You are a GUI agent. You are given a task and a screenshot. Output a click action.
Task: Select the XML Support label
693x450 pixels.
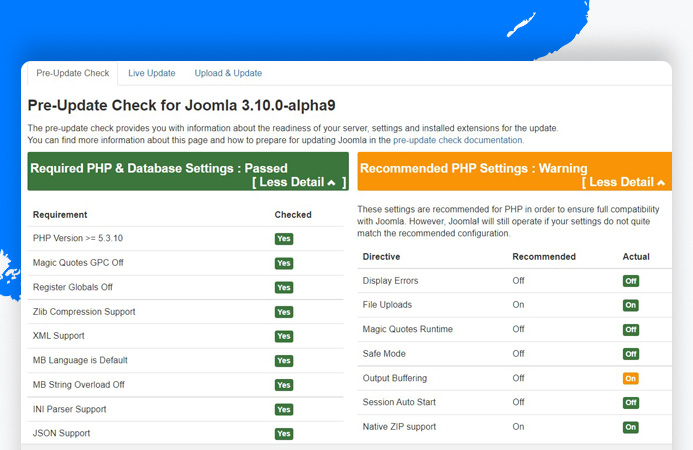point(59,336)
